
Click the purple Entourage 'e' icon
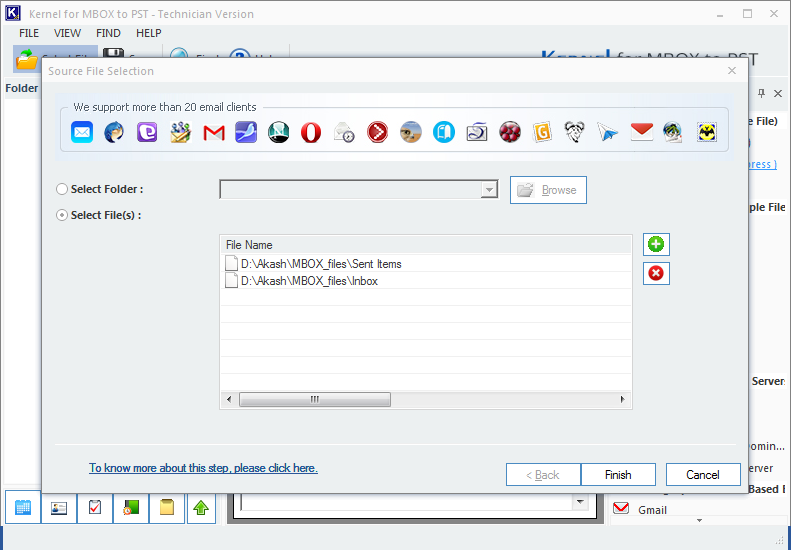pos(147,132)
